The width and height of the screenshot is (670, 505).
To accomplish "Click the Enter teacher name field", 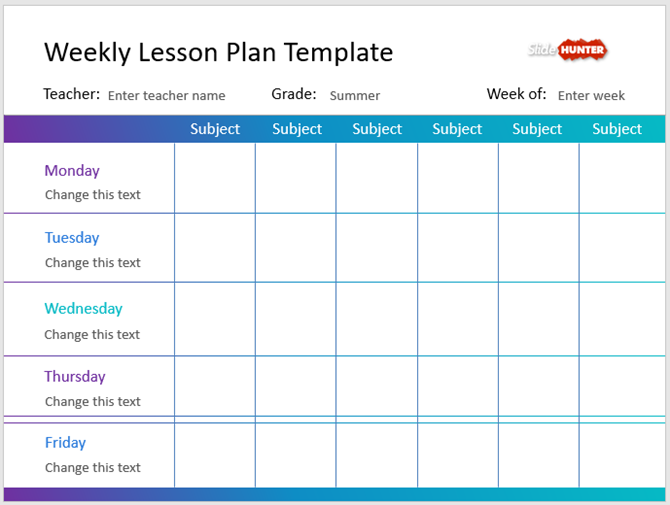I will pyautogui.click(x=166, y=96).
